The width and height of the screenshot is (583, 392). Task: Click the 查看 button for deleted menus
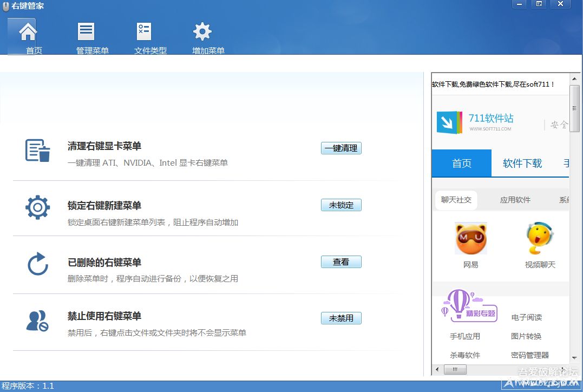(341, 262)
